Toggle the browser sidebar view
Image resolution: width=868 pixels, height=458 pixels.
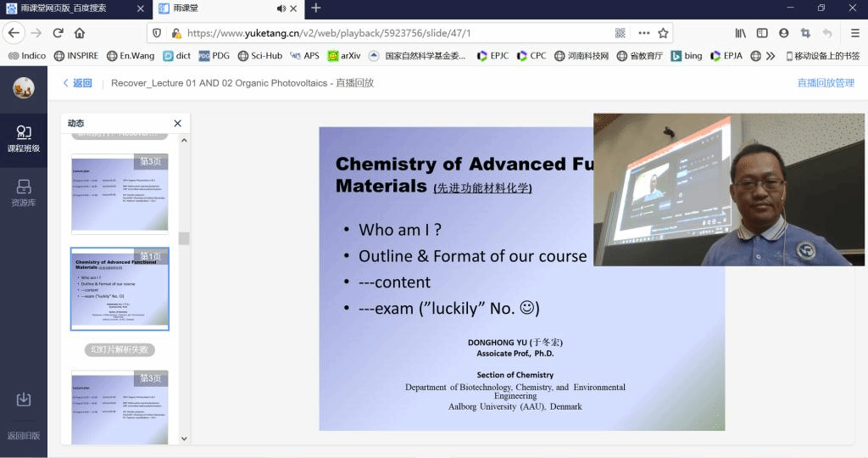762,33
